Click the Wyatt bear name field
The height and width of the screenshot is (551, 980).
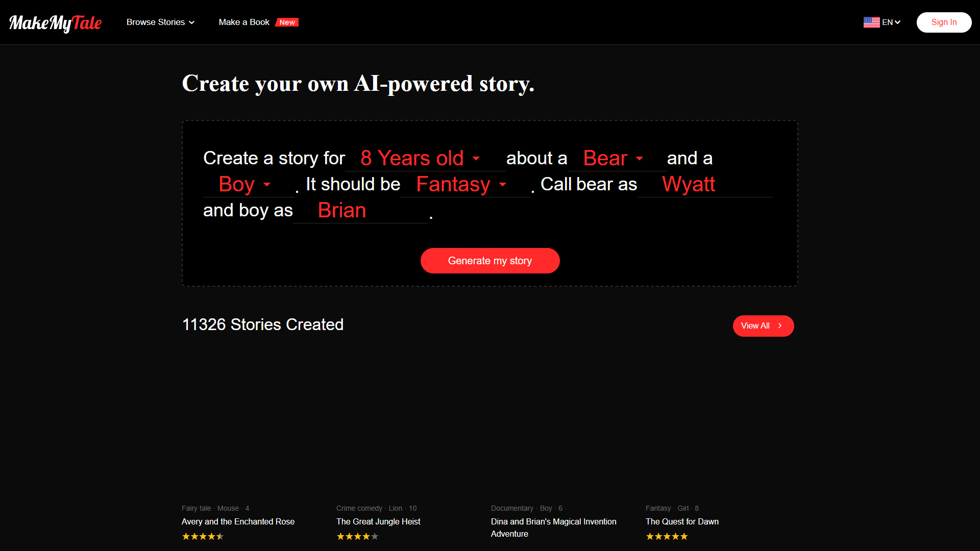[x=705, y=184]
